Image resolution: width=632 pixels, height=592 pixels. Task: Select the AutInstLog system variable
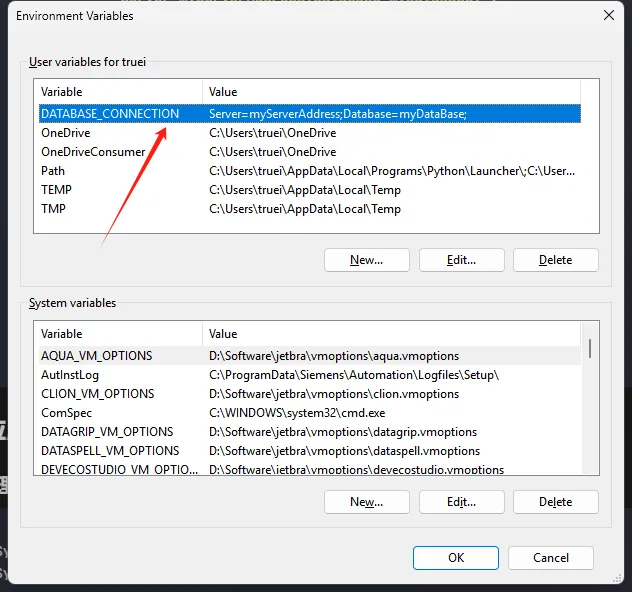[x=70, y=375]
